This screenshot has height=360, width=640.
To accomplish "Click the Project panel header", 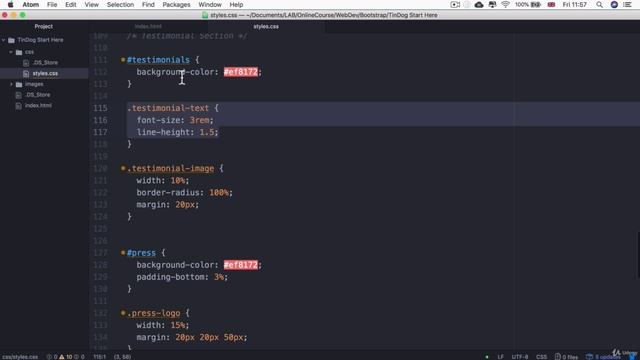I will click(x=44, y=27).
